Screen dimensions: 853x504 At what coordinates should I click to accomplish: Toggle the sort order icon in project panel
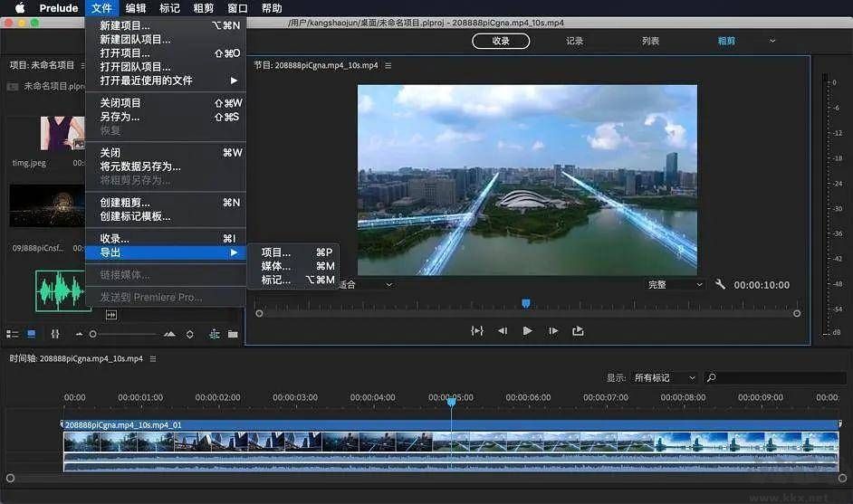[189, 334]
